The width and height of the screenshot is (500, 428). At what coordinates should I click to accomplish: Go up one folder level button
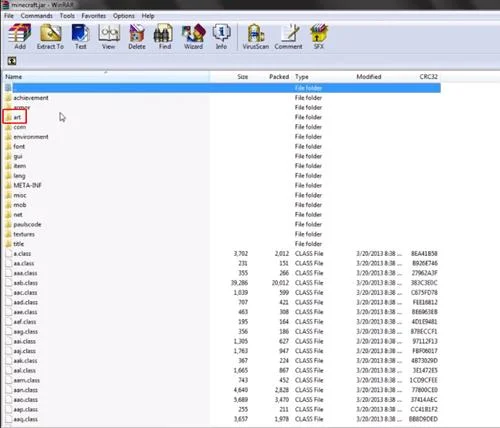coord(12,61)
